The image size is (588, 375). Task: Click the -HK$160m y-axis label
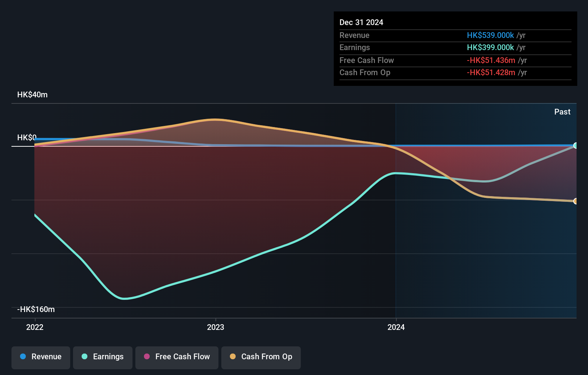pos(36,309)
